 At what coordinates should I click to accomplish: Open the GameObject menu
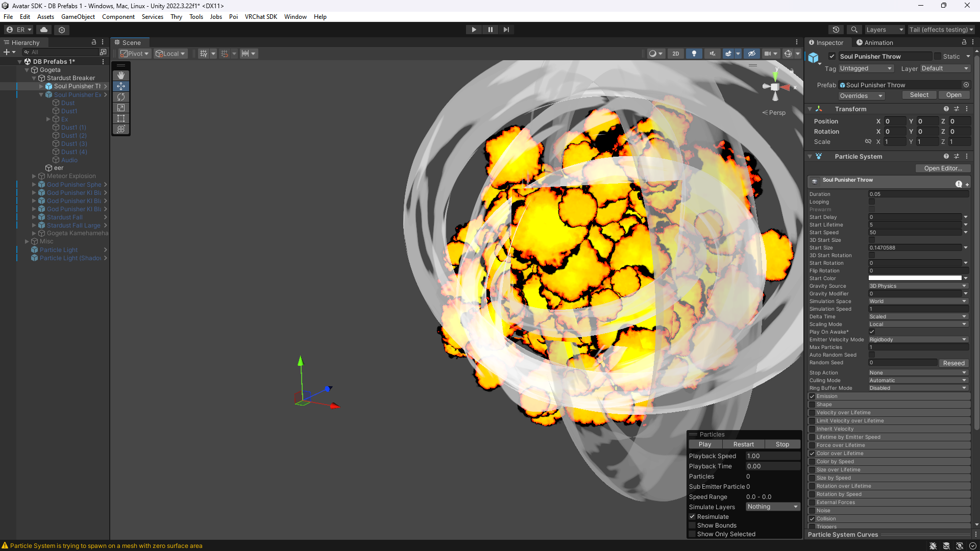tap(78, 17)
